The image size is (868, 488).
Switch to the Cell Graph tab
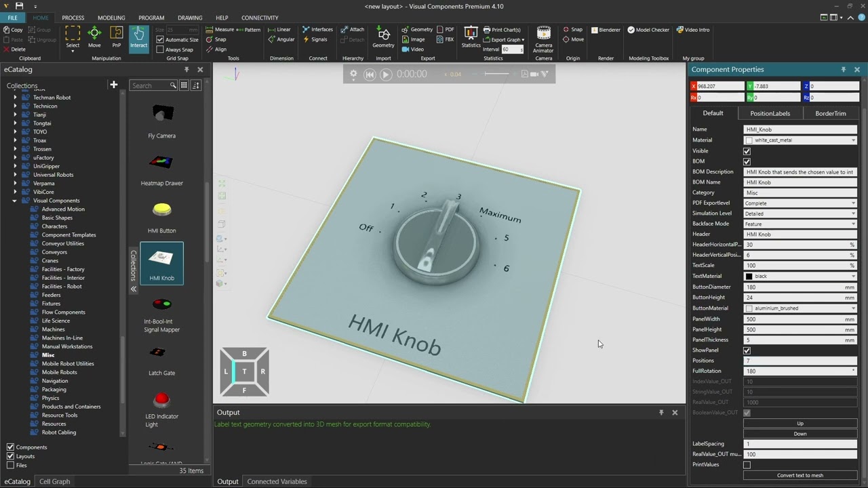tap(54, 481)
